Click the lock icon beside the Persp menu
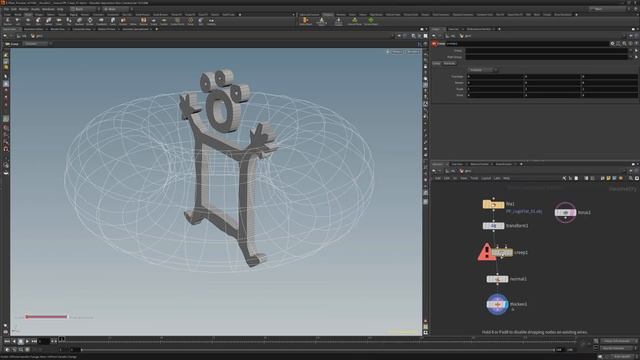 [388, 52]
